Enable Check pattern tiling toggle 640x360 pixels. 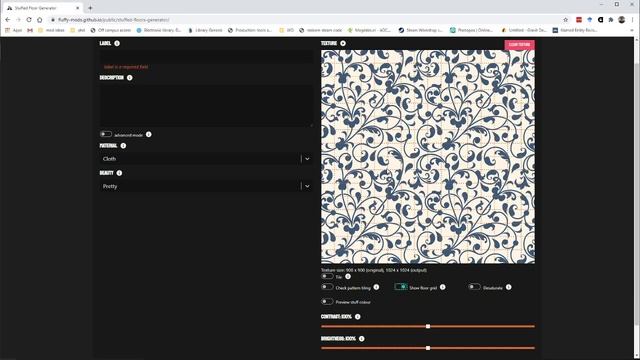tap(327, 287)
